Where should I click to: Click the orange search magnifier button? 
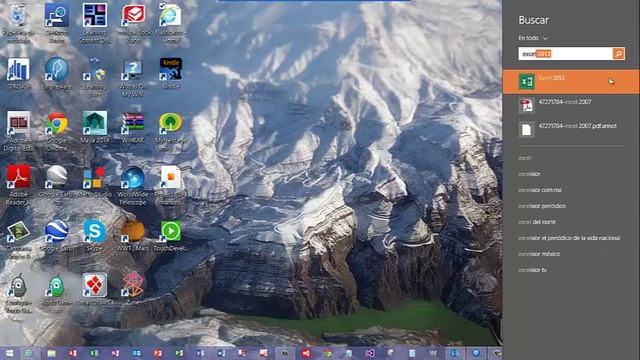pyautogui.click(x=618, y=53)
